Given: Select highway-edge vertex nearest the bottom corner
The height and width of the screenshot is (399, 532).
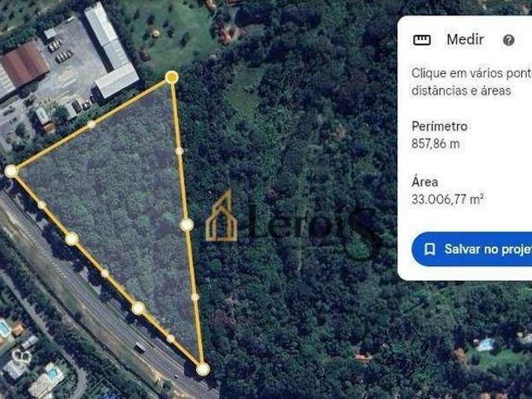Looking at the screenshot, I should (x=138, y=308).
